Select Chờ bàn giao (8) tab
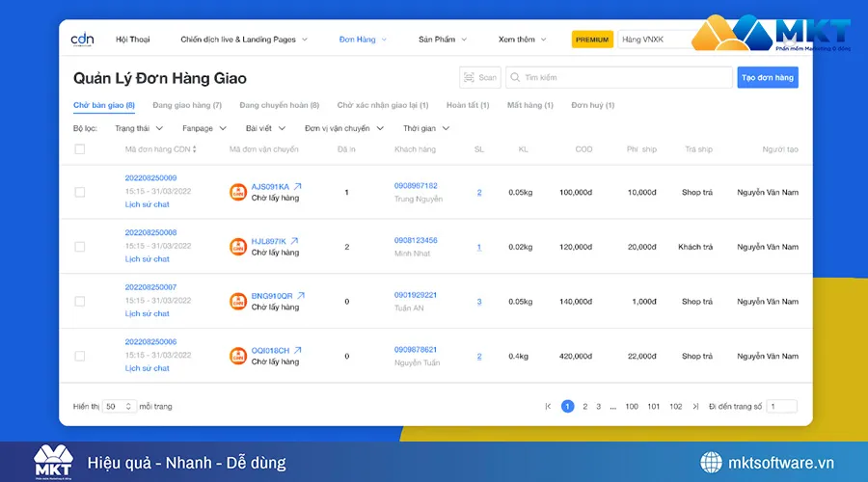This screenshot has width=868, height=482. pos(104,105)
